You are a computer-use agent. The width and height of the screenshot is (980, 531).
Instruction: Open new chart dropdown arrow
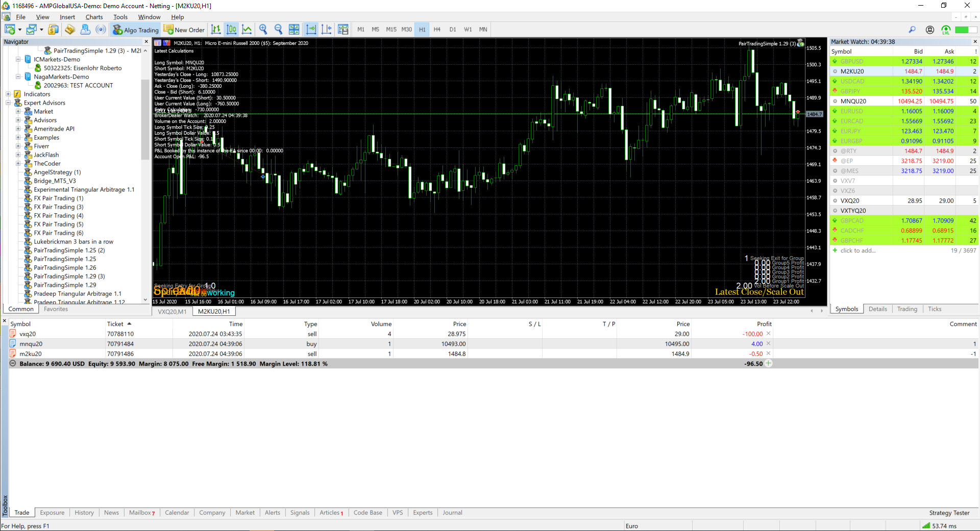pos(20,30)
